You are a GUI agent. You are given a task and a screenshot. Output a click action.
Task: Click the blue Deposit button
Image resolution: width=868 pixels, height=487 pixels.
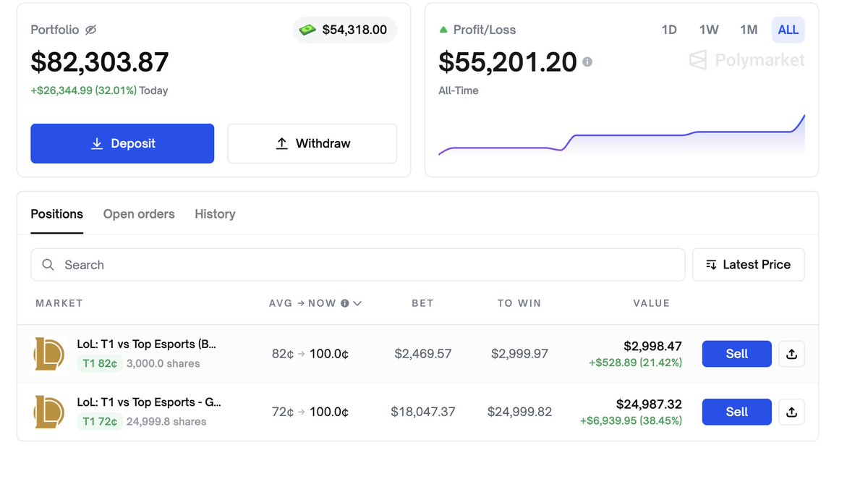122,143
